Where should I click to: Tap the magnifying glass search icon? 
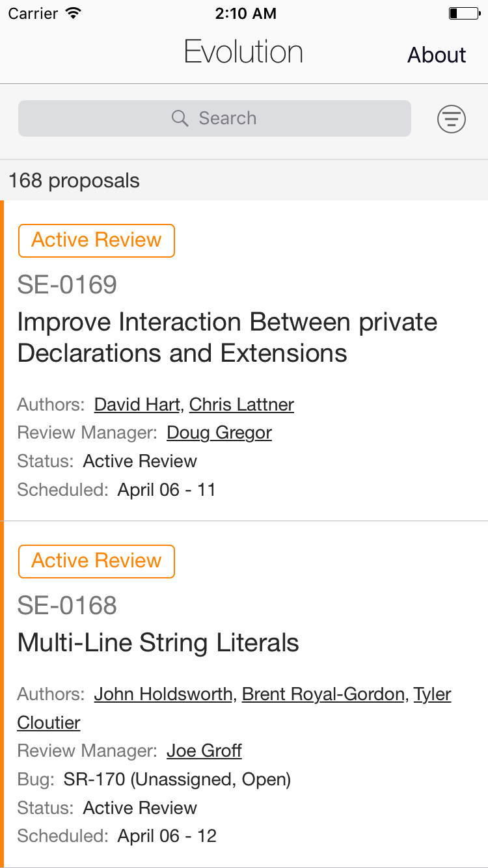180,118
